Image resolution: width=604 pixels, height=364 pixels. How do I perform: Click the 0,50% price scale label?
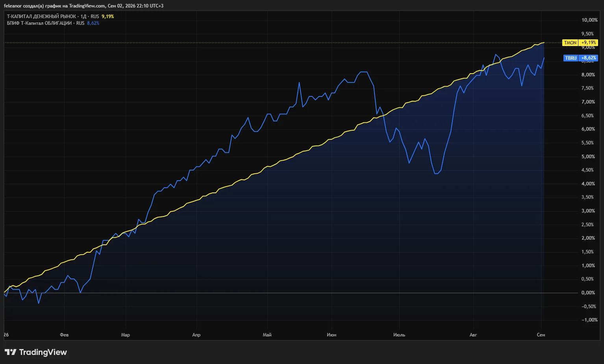[587, 279]
